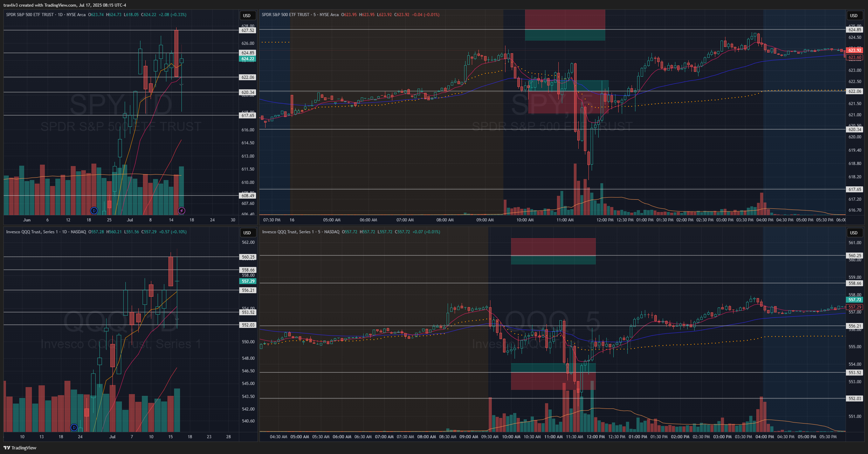Click Jul label on QQQ daily time axis

pyautogui.click(x=112, y=437)
